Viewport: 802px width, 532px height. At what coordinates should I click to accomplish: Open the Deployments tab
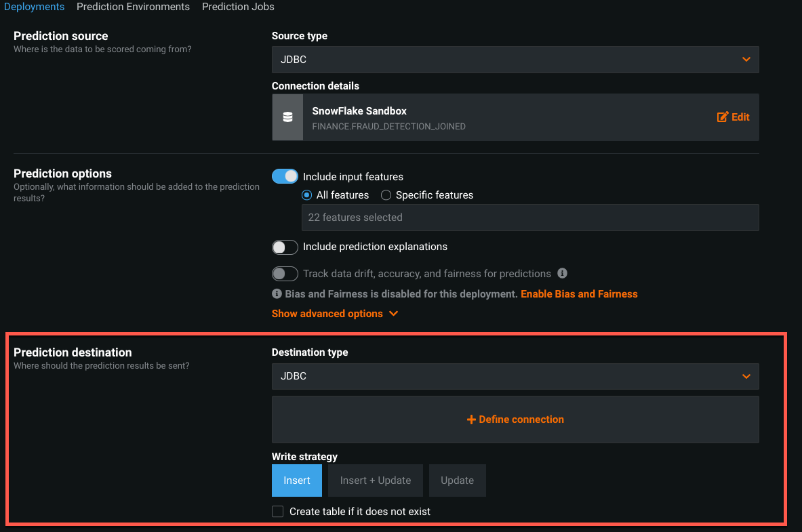click(x=35, y=7)
